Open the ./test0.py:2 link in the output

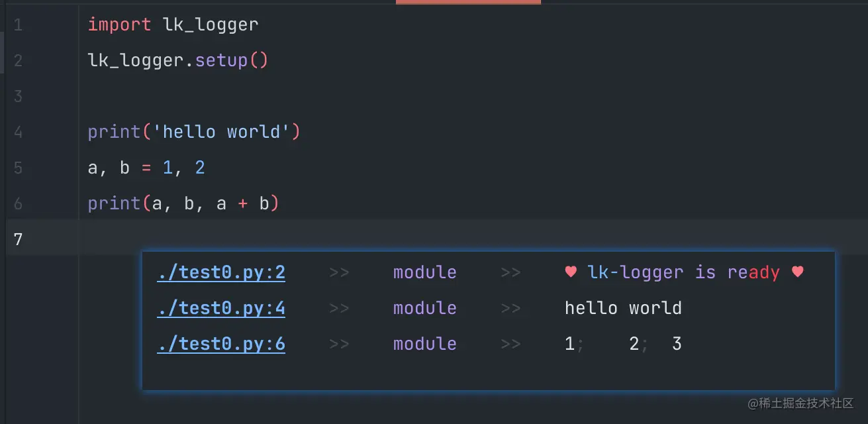click(221, 273)
